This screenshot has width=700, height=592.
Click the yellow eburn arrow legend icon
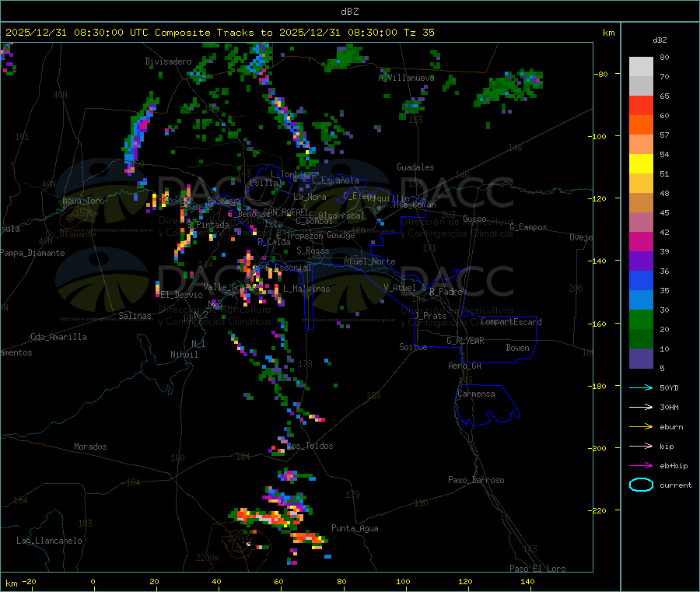click(641, 426)
